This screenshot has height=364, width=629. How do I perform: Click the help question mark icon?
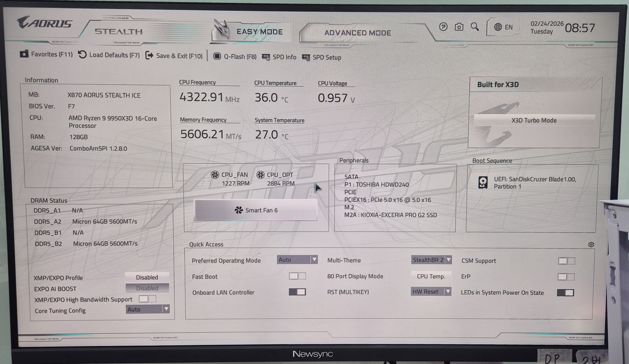coord(443,27)
